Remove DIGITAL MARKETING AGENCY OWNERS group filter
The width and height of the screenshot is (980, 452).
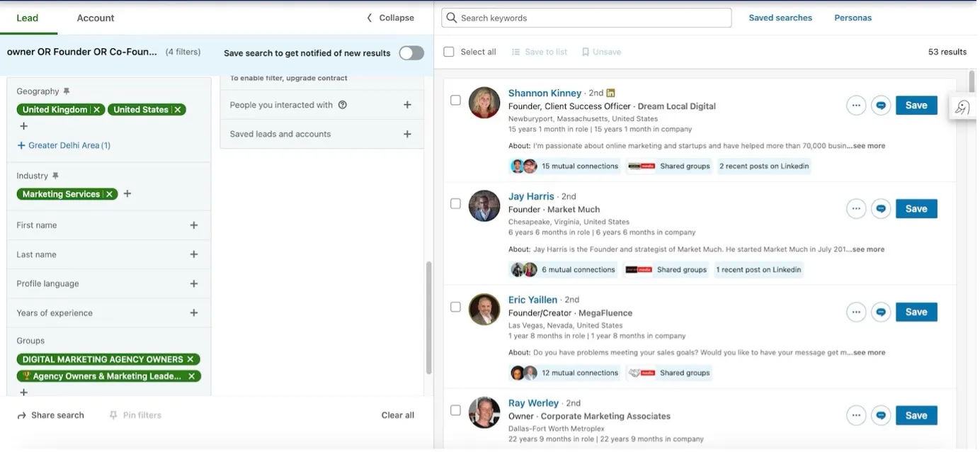pos(192,359)
